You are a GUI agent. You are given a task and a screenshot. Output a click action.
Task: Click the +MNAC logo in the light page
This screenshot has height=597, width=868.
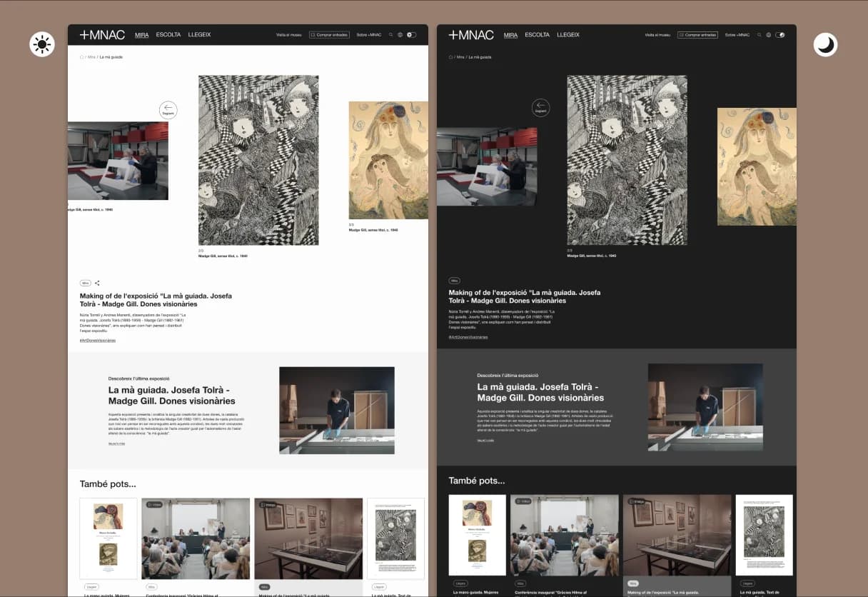(x=102, y=35)
